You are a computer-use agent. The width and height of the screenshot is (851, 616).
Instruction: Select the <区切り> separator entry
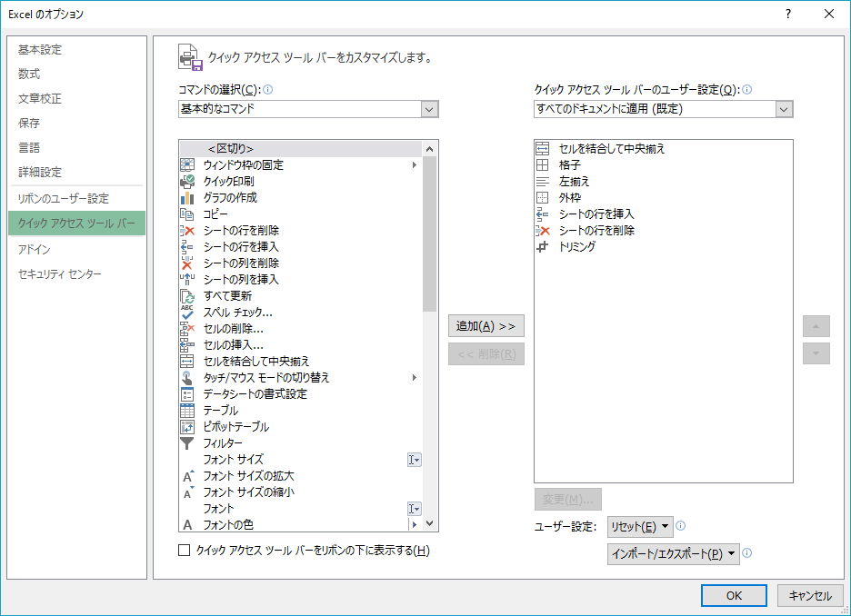pyautogui.click(x=300, y=149)
